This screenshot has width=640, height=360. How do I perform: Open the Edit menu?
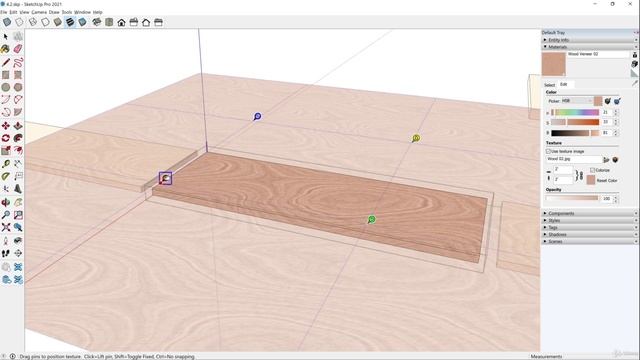tap(13, 12)
